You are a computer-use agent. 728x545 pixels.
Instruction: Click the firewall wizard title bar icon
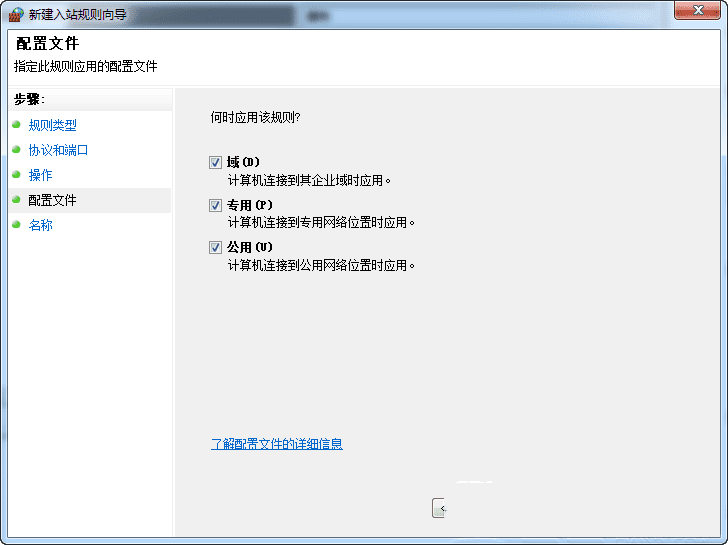point(16,15)
